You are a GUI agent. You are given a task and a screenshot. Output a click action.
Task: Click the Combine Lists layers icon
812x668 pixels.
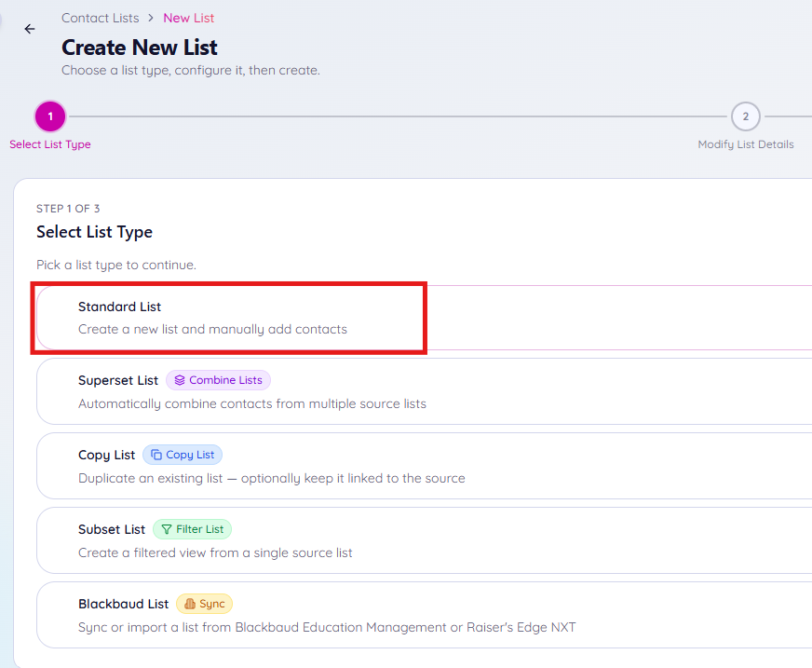(179, 380)
